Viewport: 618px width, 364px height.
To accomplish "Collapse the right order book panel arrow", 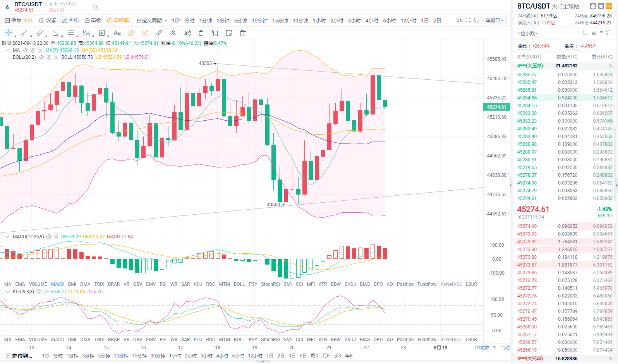I will [510, 185].
